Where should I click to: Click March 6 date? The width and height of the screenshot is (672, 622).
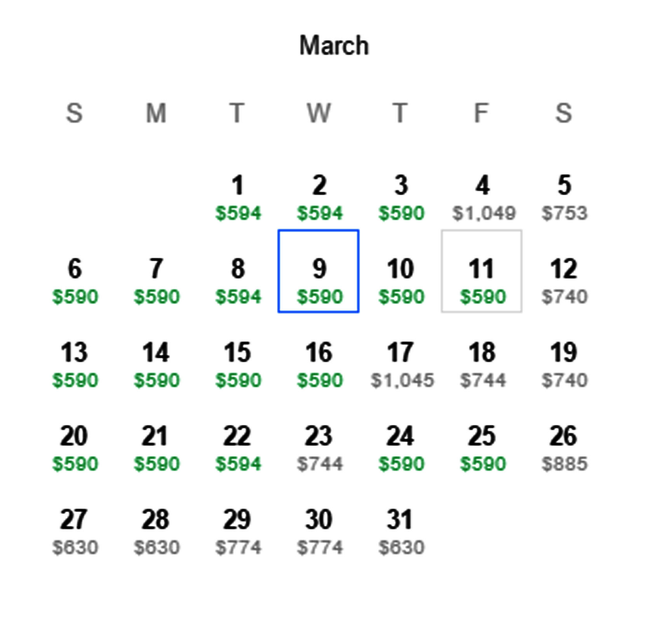pos(75,281)
